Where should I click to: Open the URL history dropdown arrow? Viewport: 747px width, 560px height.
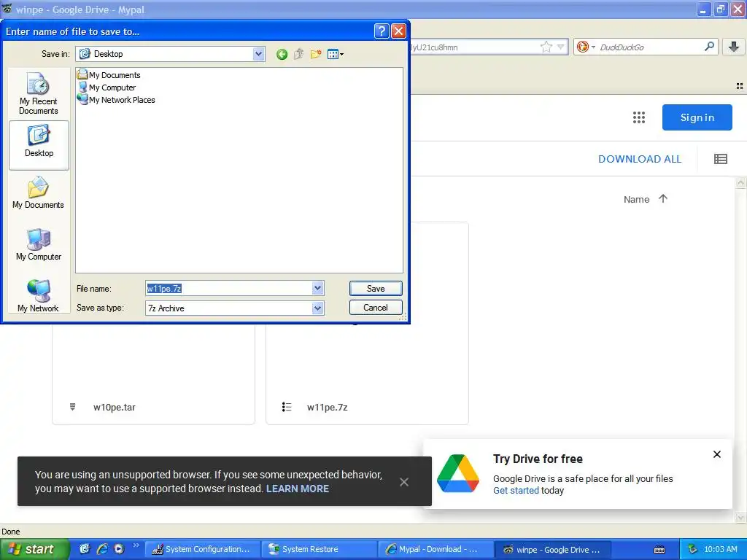click(561, 47)
